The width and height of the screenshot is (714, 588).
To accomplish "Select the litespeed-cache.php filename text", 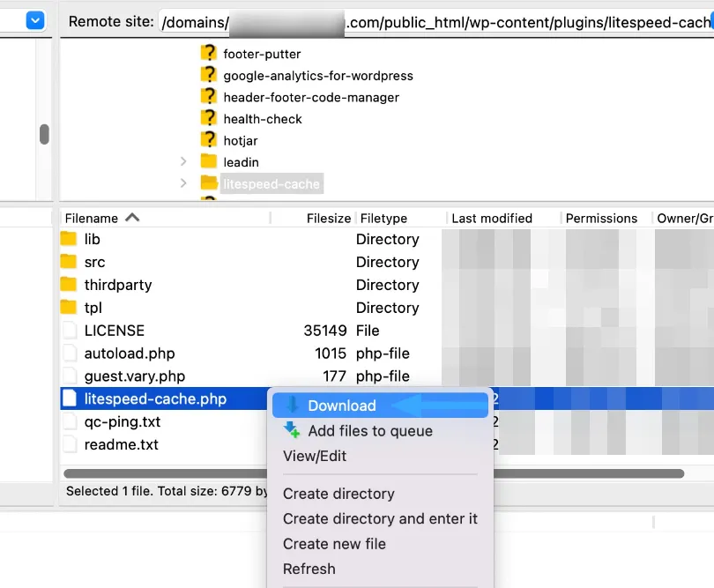I will pyautogui.click(x=155, y=398).
